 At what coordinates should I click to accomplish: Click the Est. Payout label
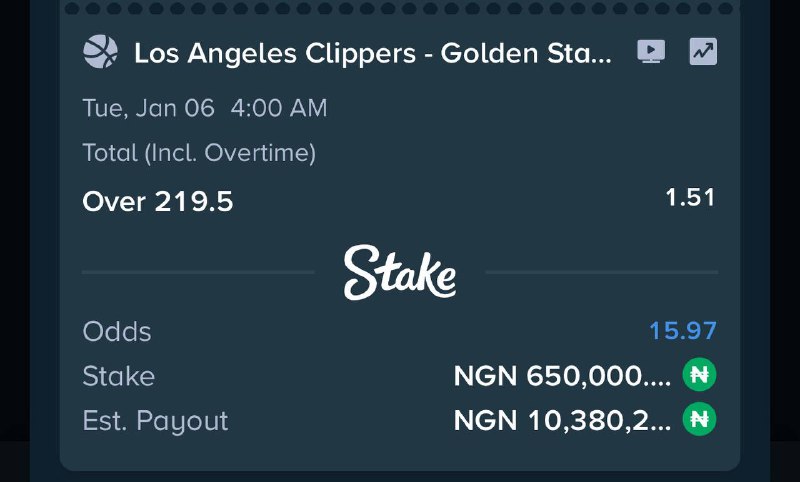[x=155, y=420]
